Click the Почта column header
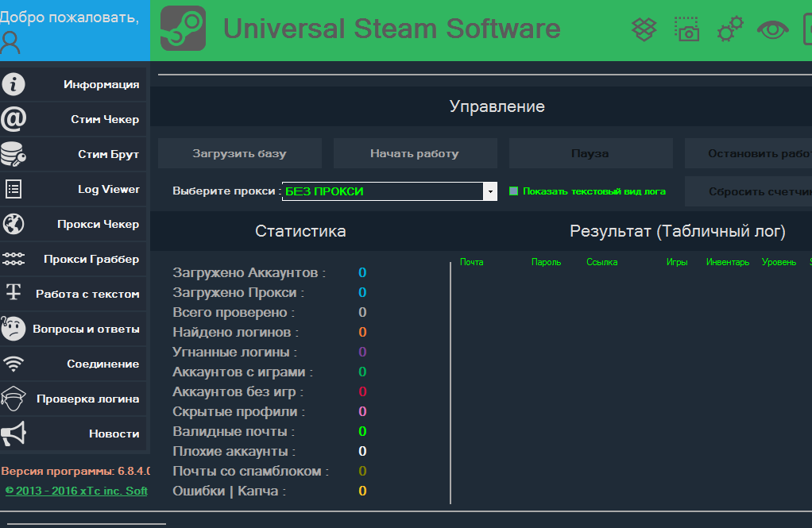This screenshot has width=812, height=528. point(472,262)
